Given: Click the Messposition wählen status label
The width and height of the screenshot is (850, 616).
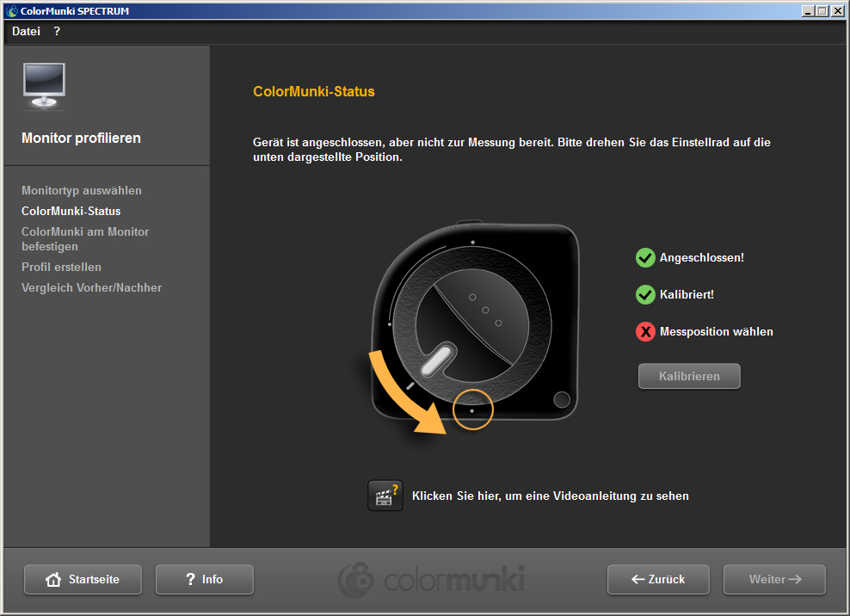Looking at the screenshot, I should tap(716, 331).
